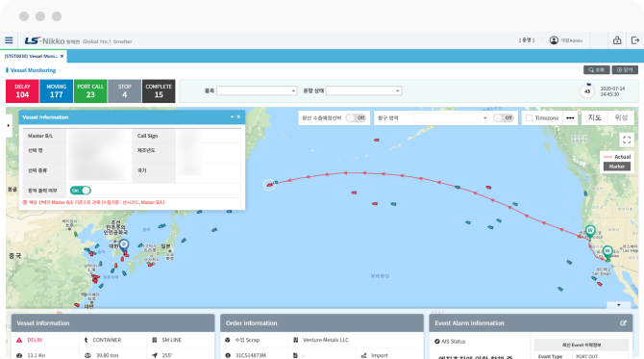
Task: Click the PORT CALL 23 status button
Action: [90, 90]
